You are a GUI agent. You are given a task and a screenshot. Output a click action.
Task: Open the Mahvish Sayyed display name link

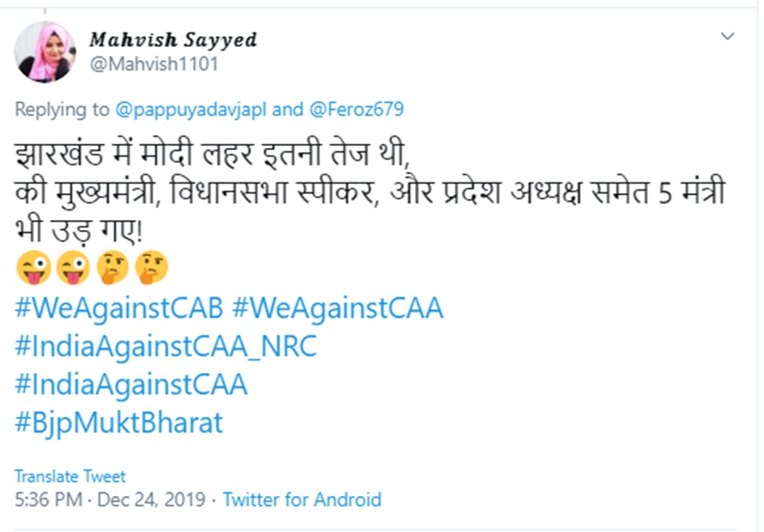click(x=173, y=40)
